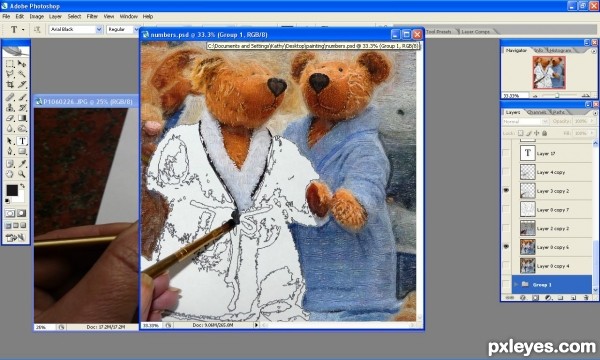The image size is (600, 360).
Task: Click the Navigator zoom slider handle
Action: point(557,95)
